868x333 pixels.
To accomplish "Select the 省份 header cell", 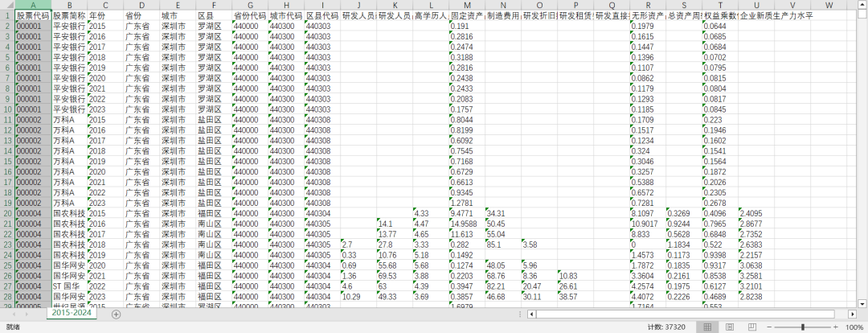I will (141, 15).
